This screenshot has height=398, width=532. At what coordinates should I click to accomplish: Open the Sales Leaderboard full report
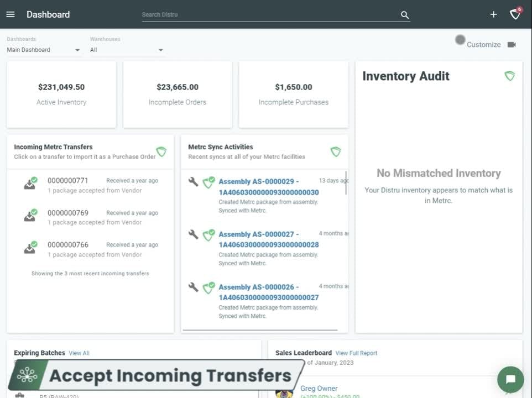356,353
